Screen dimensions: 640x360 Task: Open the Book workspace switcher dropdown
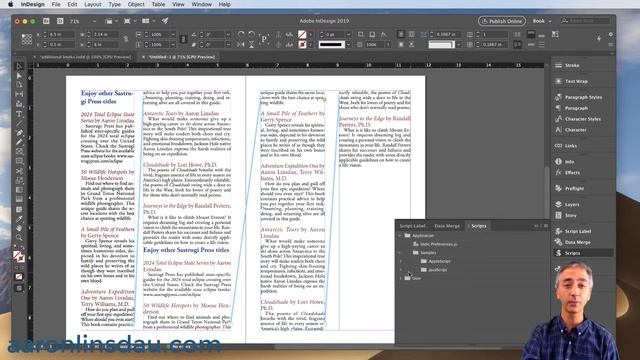point(542,21)
